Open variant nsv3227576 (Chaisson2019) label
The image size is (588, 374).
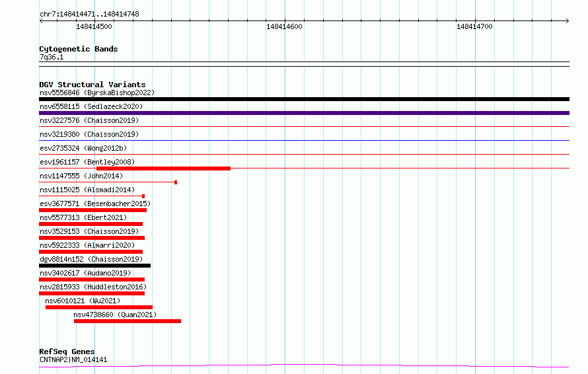click(x=89, y=120)
